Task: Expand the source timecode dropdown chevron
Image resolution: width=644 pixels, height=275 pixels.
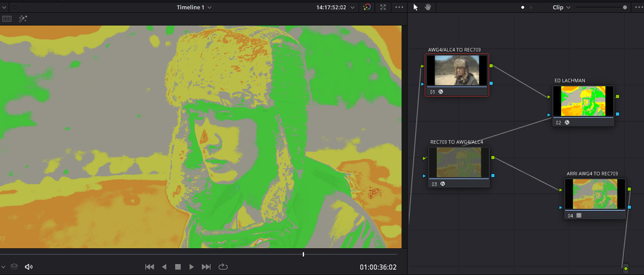Action: [x=353, y=7]
